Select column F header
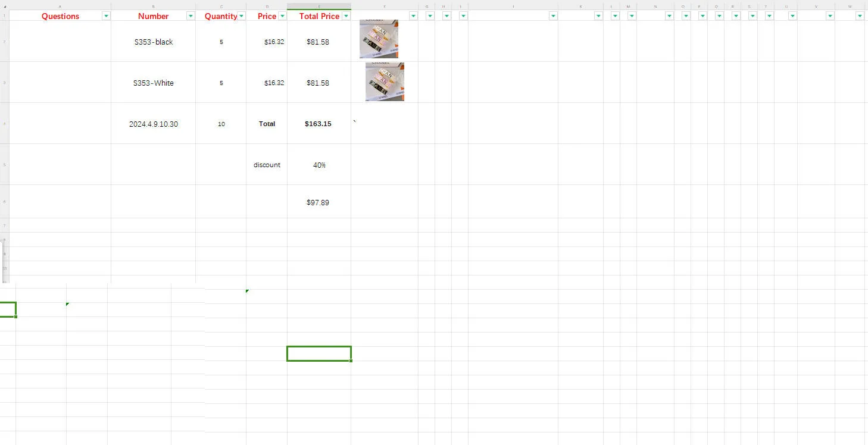This screenshot has width=868, height=445. [385, 6]
